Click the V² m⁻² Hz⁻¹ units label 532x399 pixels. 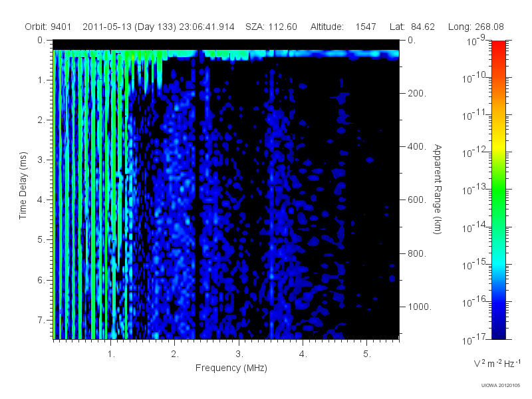[x=497, y=363]
